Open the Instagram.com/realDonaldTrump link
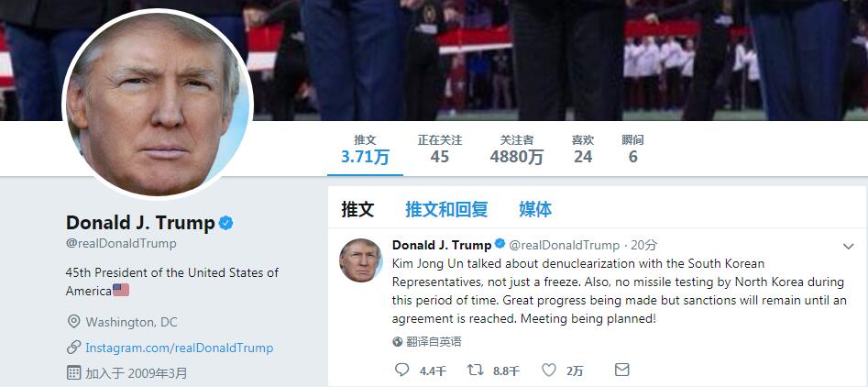This screenshot has width=868, height=387. point(179,348)
